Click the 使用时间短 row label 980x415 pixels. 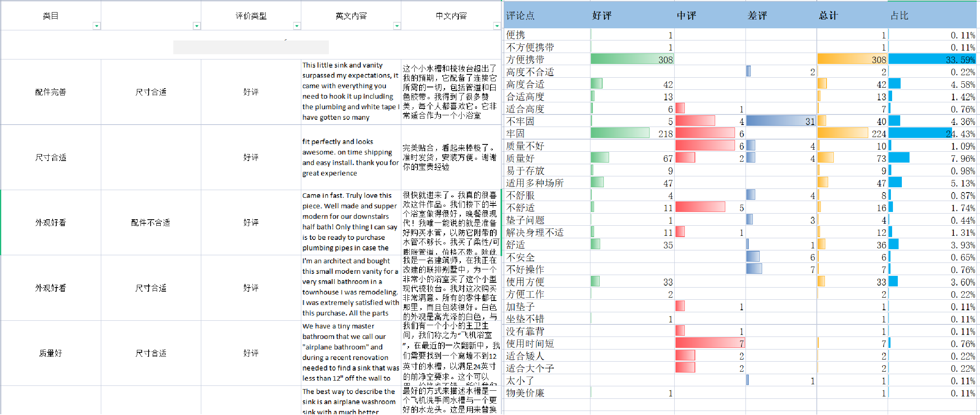pyautogui.click(x=530, y=343)
